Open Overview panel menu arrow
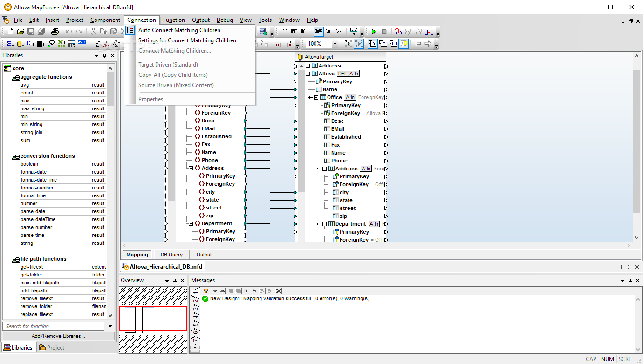The width and height of the screenshot is (643, 364). (x=167, y=280)
